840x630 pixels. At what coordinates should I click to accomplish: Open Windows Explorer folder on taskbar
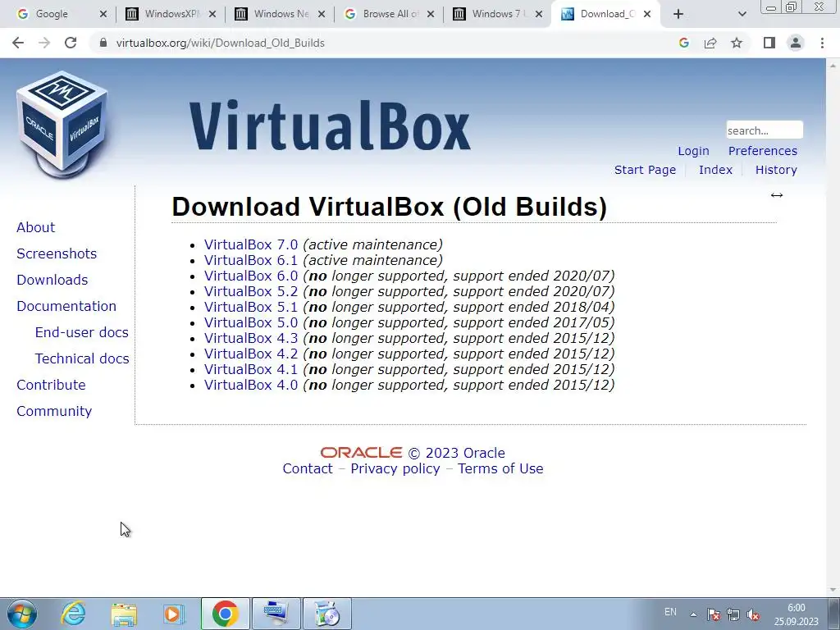click(124, 614)
